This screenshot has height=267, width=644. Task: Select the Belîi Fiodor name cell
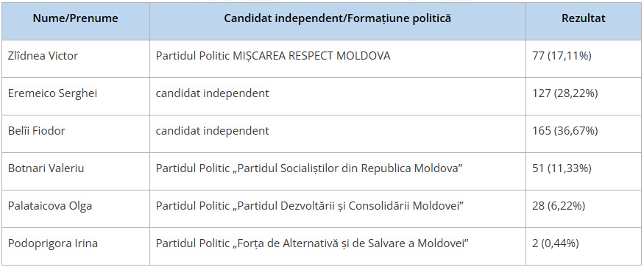[76, 134]
